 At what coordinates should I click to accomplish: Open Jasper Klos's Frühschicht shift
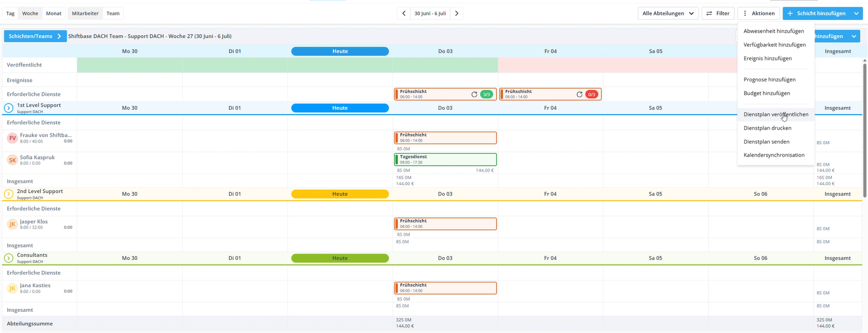(445, 224)
